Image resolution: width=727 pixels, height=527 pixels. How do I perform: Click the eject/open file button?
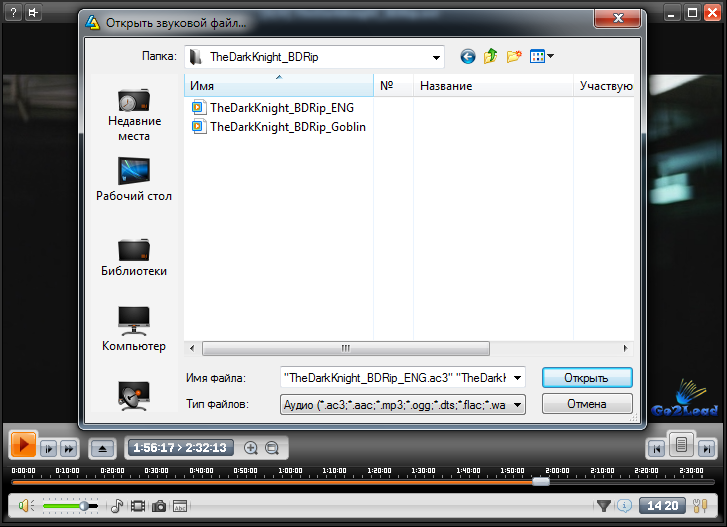[102, 449]
